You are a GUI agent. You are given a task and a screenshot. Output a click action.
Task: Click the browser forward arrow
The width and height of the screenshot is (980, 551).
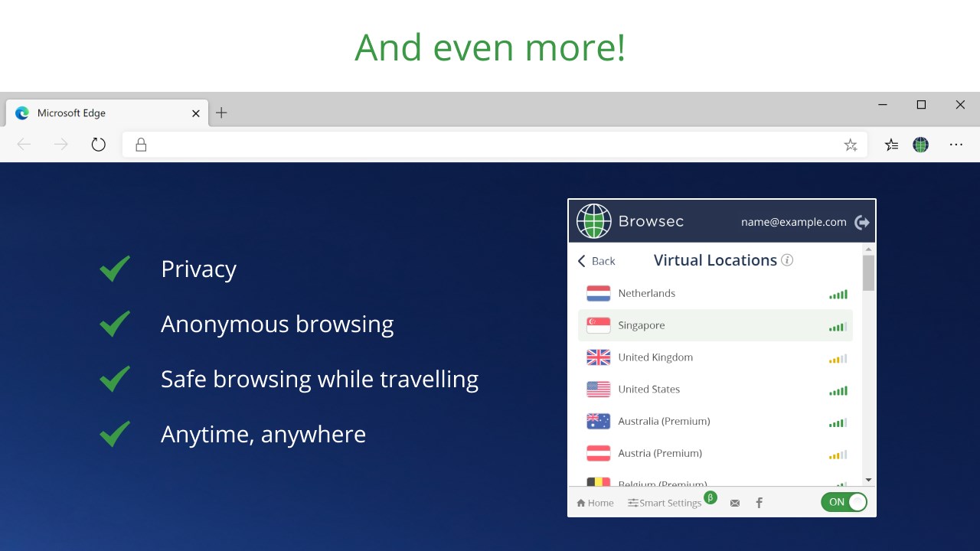coord(61,145)
